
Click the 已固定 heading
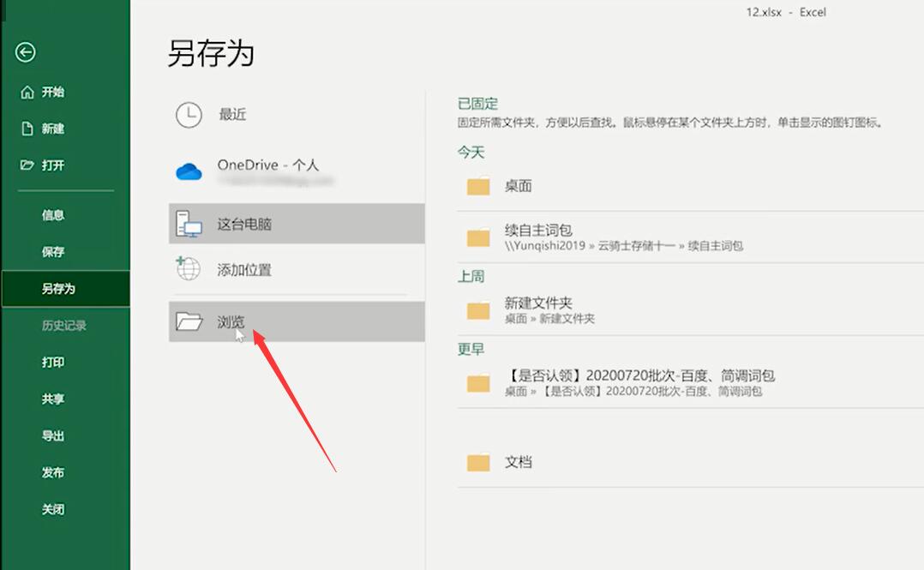pos(478,104)
